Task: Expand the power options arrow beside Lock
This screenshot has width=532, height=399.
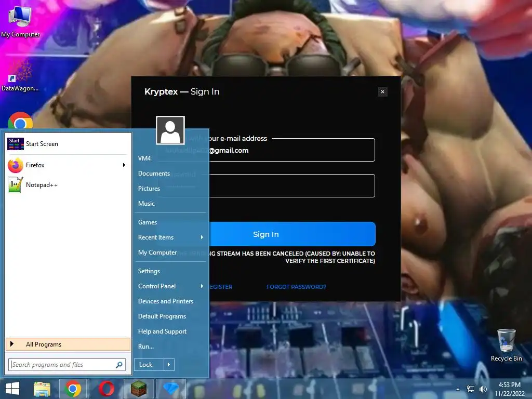Action: 169,365
